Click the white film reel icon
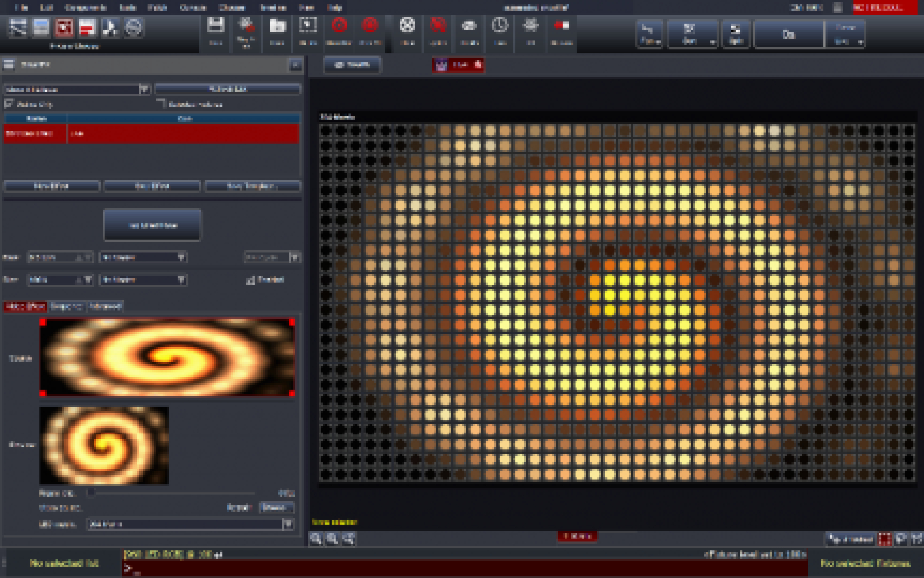Screen dimensions: 924x578 coord(407,25)
